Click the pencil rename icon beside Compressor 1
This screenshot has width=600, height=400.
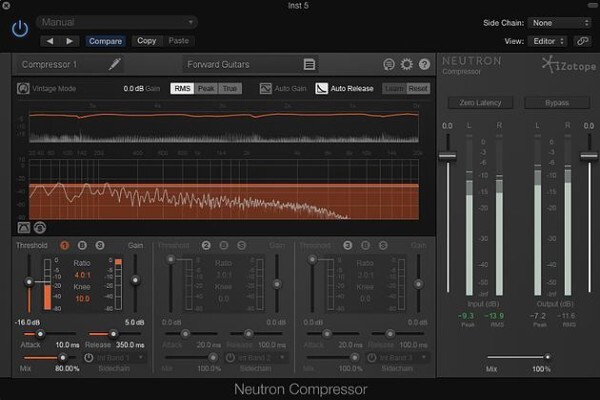(x=114, y=64)
